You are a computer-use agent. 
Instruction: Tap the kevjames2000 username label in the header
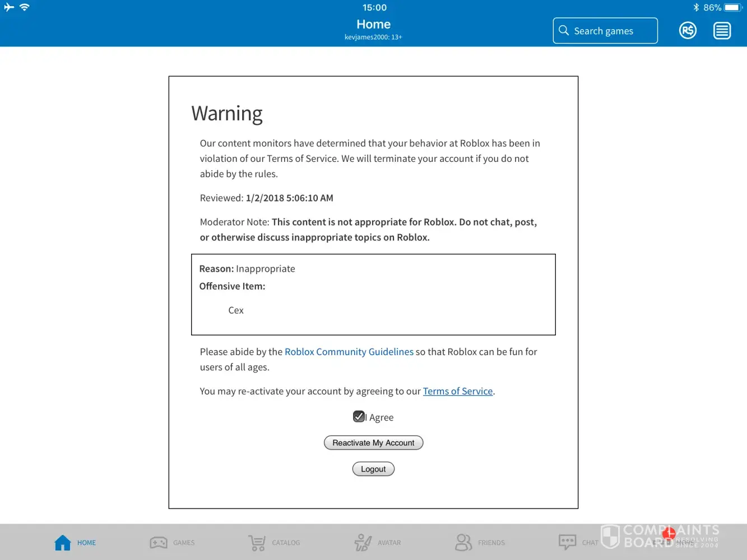click(373, 37)
